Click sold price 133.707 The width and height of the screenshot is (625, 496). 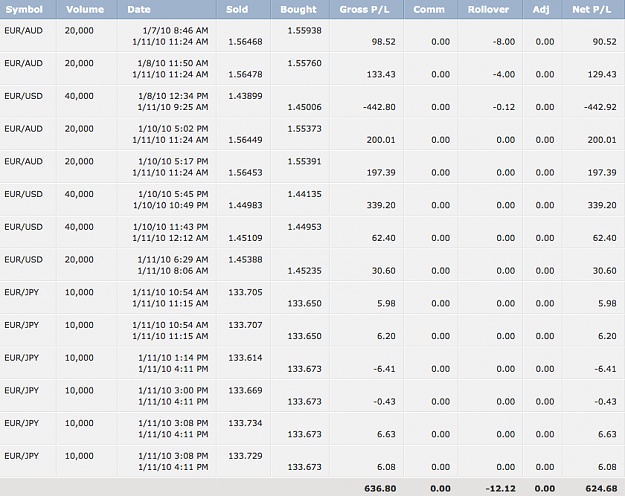[245, 325]
